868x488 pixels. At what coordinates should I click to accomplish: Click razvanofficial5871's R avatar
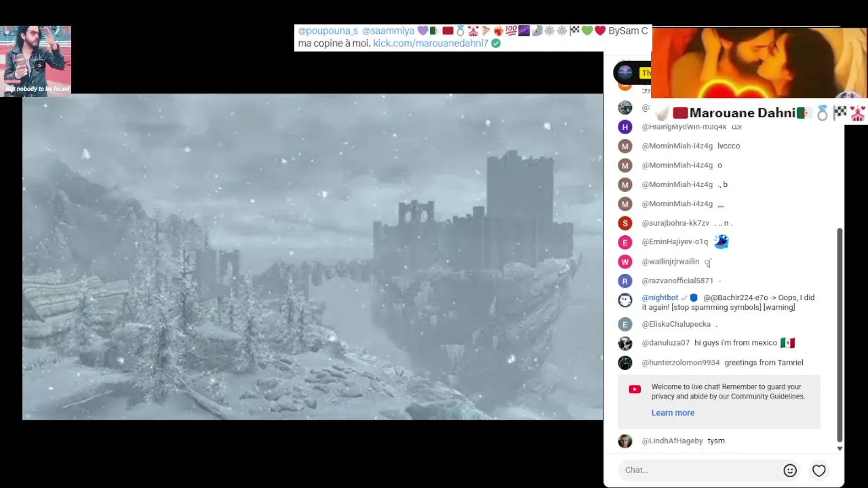point(625,281)
